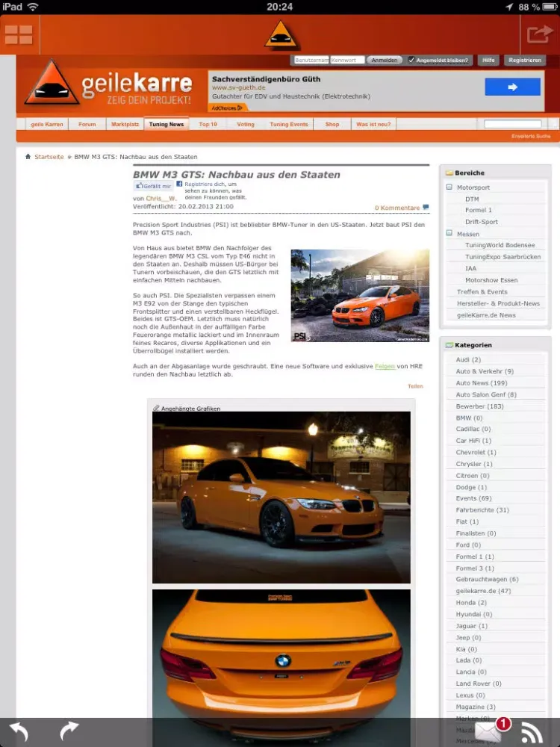The width and height of the screenshot is (560, 747).
Task: Click the Anmelden button
Action: point(385,60)
